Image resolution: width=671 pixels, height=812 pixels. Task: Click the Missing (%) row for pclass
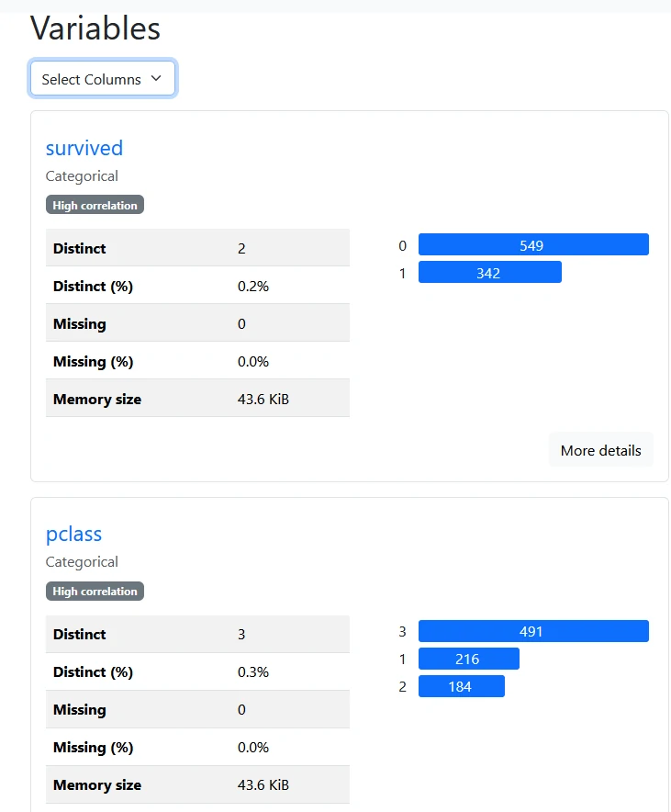coord(197,747)
